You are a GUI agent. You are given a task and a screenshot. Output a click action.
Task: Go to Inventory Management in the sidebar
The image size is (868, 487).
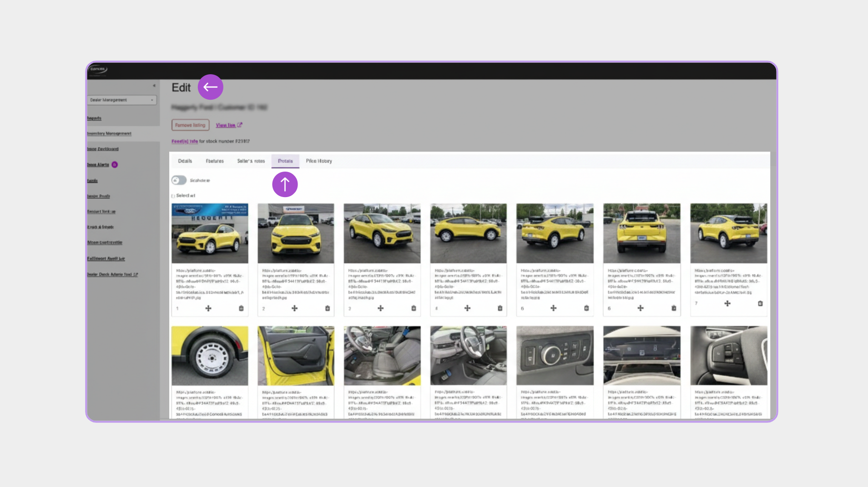109,134
